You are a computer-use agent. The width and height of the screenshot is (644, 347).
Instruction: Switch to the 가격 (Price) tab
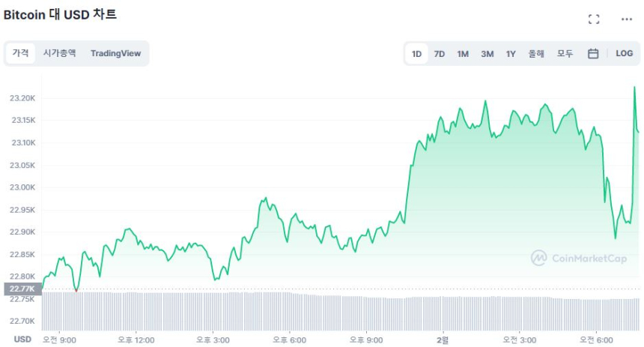21,53
